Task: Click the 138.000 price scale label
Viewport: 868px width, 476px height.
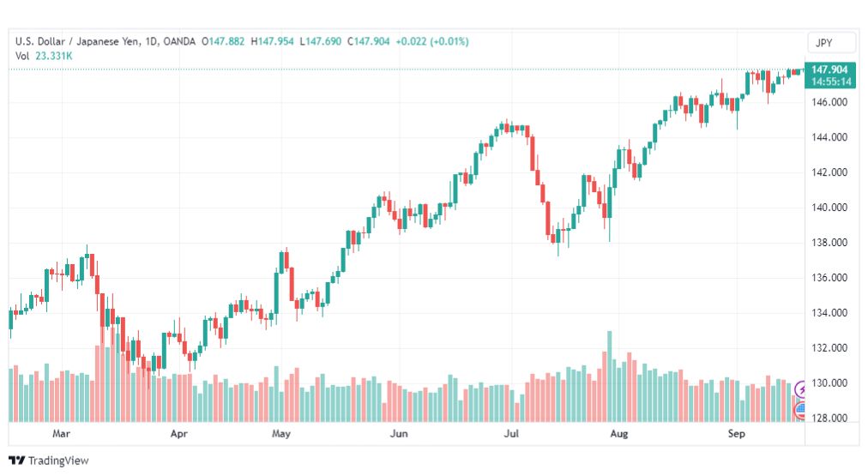Action: pos(829,243)
